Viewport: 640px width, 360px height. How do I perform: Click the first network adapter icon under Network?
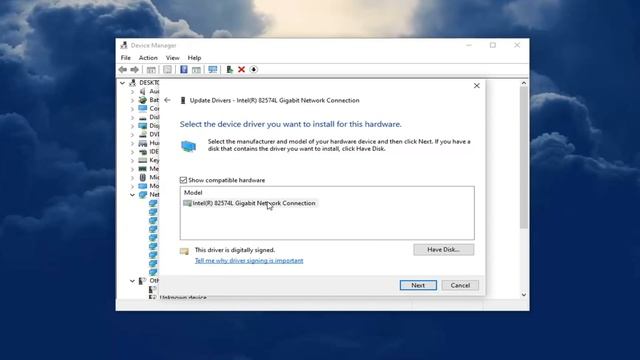point(153,203)
